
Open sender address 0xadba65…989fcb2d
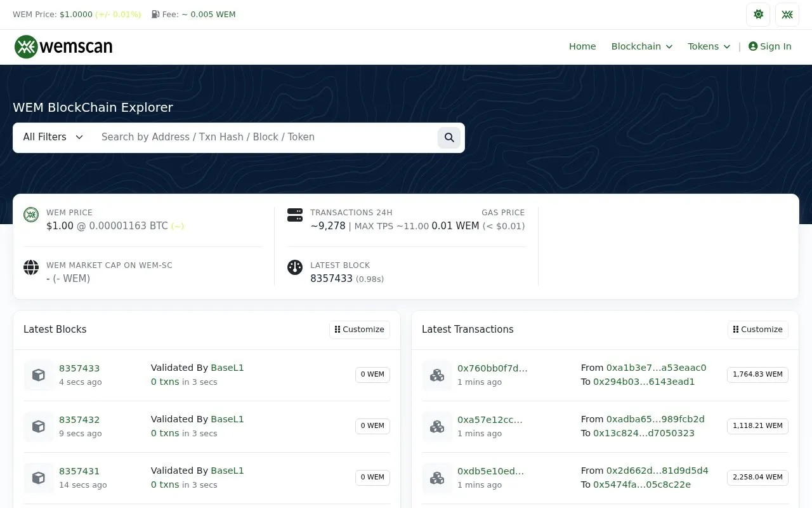pos(655,419)
